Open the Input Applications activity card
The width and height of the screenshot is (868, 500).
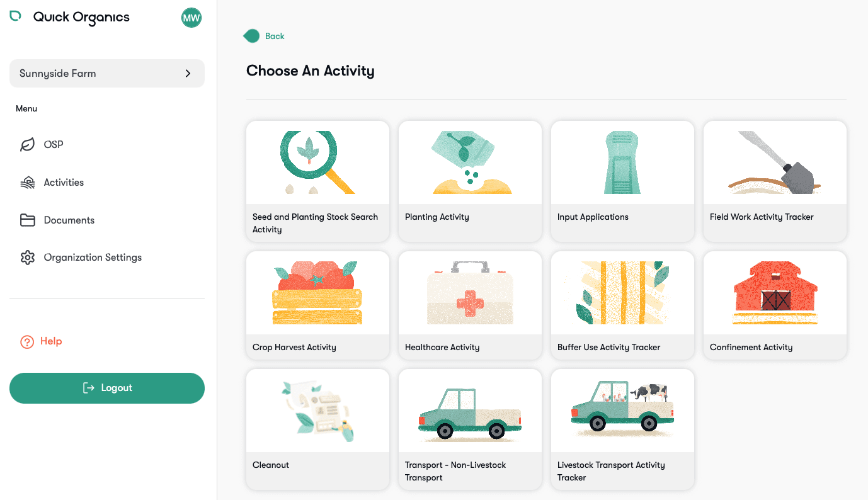point(622,182)
